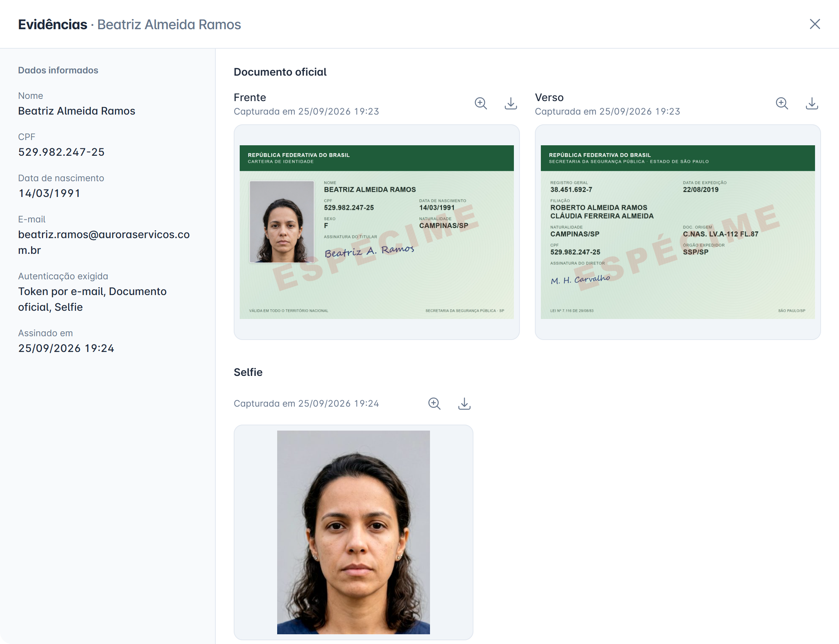Download the Selfie image
This screenshot has width=839, height=644.
[x=464, y=404]
